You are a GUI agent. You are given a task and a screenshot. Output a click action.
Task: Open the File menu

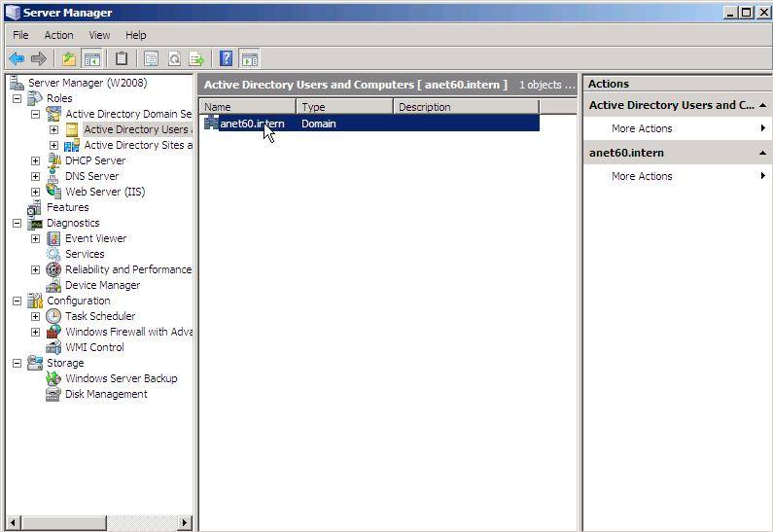(20, 35)
